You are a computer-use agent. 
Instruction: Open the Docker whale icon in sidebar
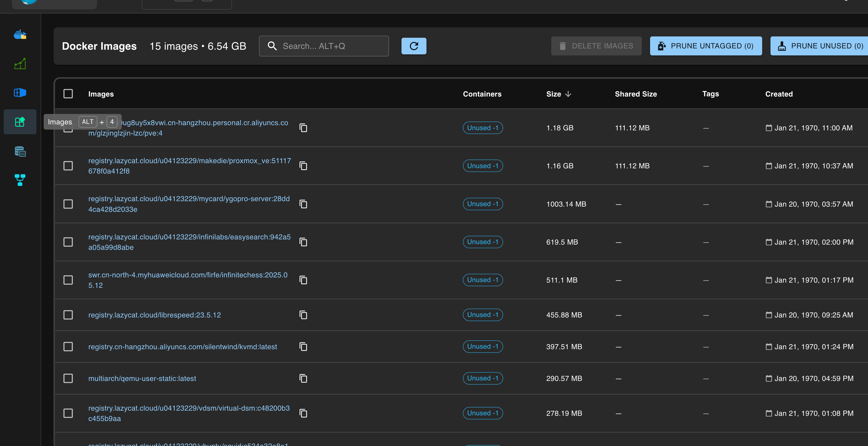[x=20, y=34]
